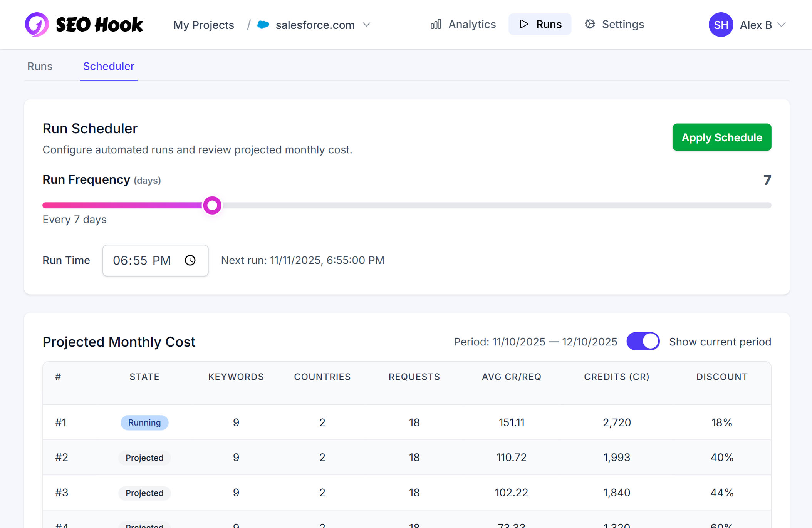Expand the salesforce.com project dropdown
This screenshot has width=812, height=528.
(x=366, y=25)
